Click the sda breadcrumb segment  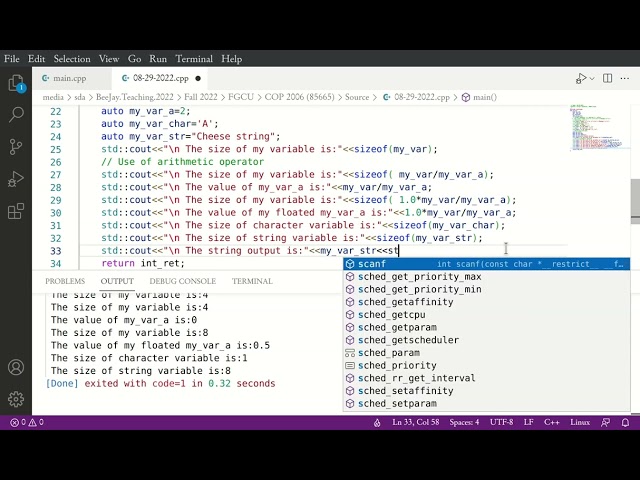80,97
